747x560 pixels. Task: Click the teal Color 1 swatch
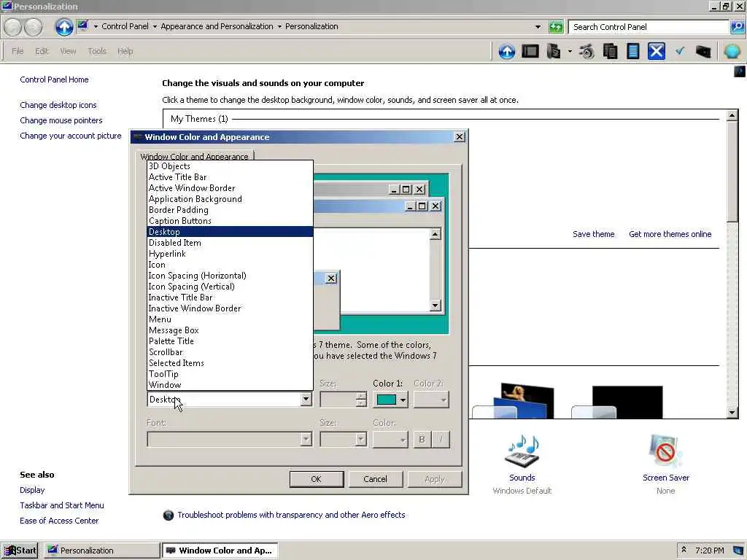(x=387, y=400)
